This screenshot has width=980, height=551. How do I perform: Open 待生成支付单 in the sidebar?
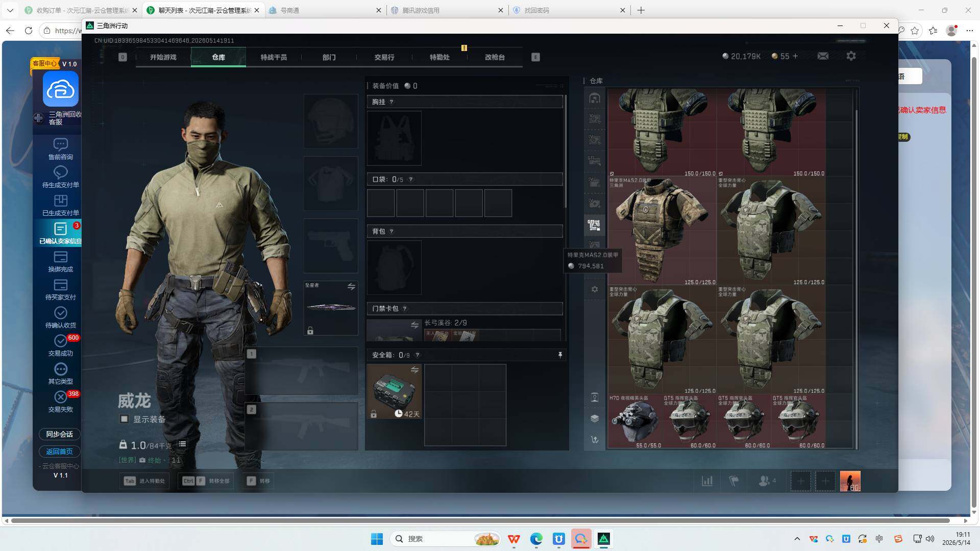(x=60, y=178)
